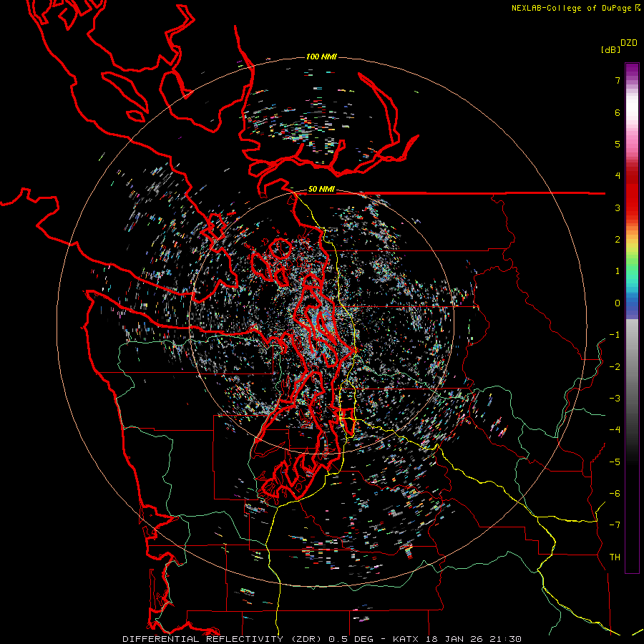This screenshot has height=644, width=644.
Task: Click the 0.5 DEG elevation angle text
Action: (351, 639)
